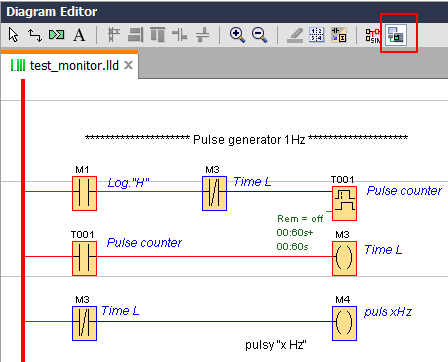Toggle the online test monitor icon
The width and height of the screenshot is (448, 362).
(x=396, y=35)
